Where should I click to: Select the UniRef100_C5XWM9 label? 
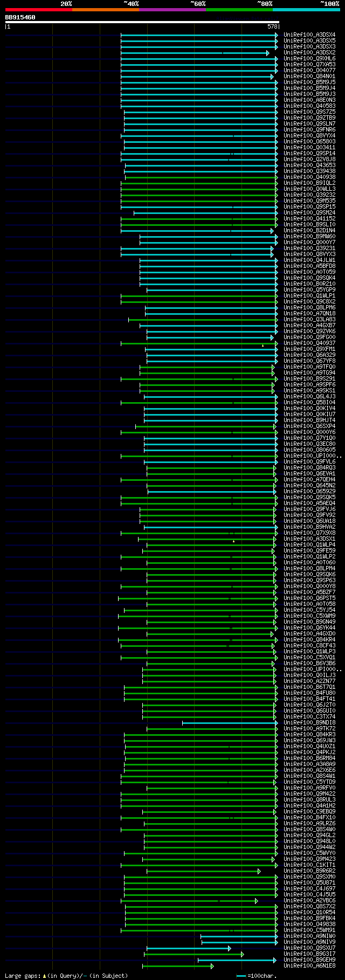pos(309,616)
